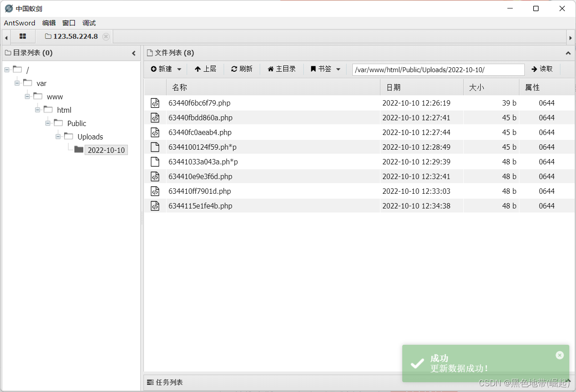This screenshot has height=392, width=576.
Task: Click the path input field
Action: [438, 69]
